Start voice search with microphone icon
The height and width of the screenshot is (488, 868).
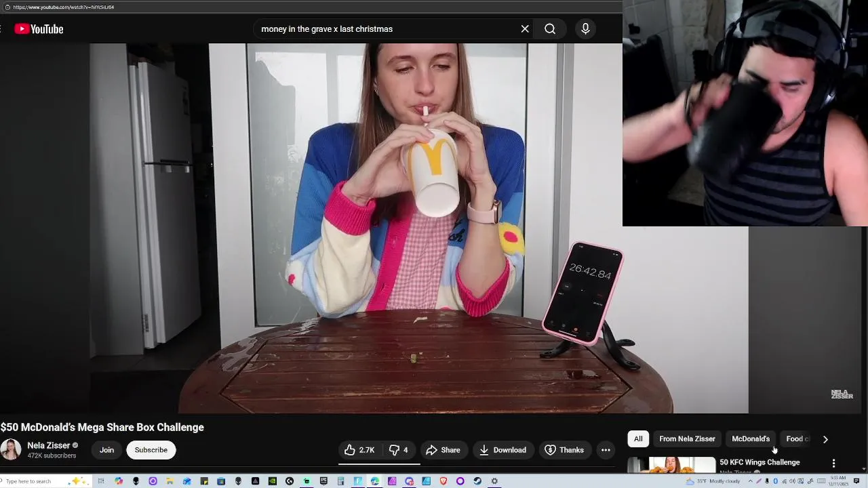pyautogui.click(x=585, y=29)
